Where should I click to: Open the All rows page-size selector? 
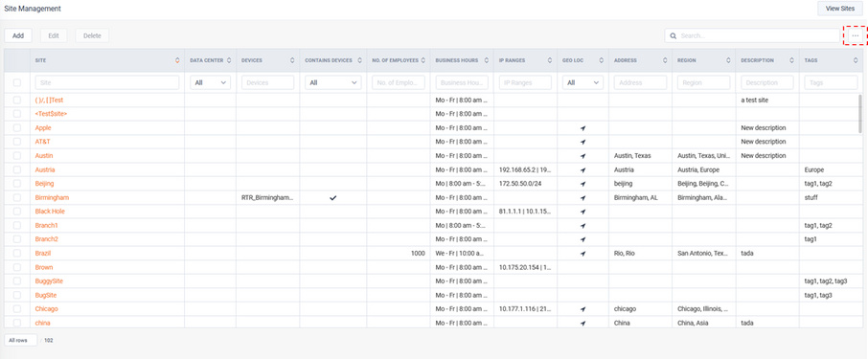20,340
